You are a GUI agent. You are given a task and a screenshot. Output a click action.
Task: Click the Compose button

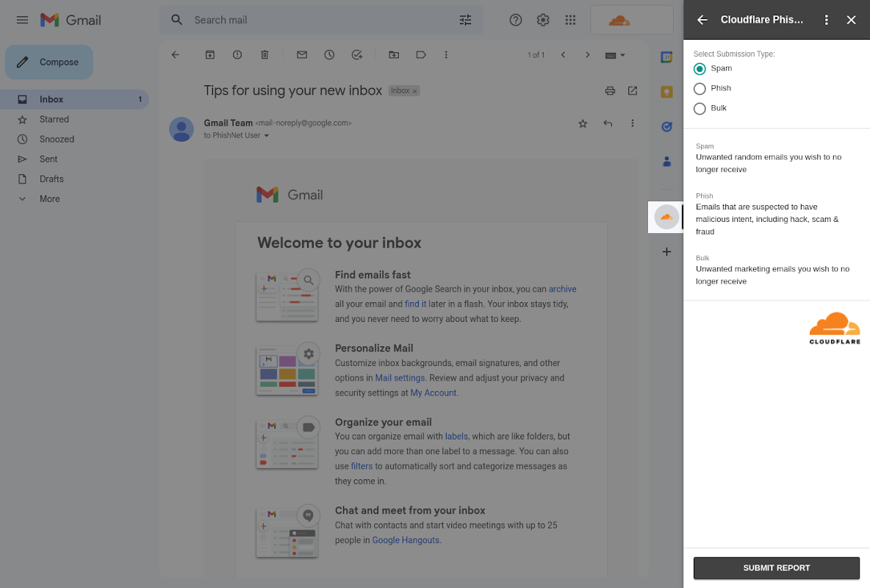pos(49,62)
